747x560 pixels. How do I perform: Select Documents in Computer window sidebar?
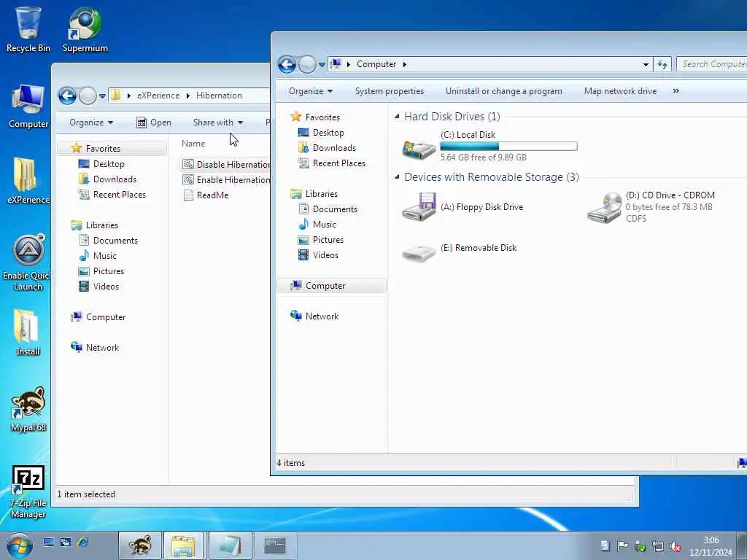[328, 209]
